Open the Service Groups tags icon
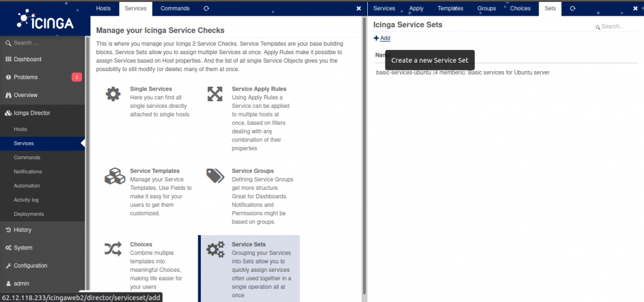The height and width of the screenshot is (302, 644). pos(215,175)
